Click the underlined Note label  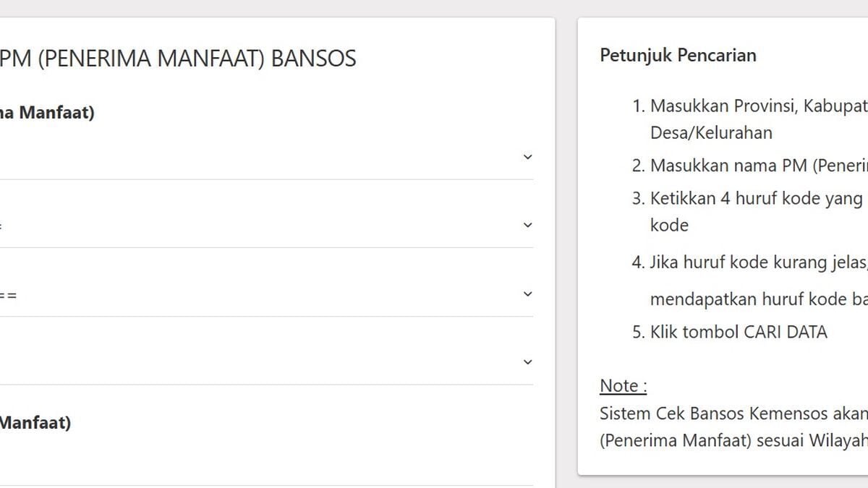click(624, 386)
